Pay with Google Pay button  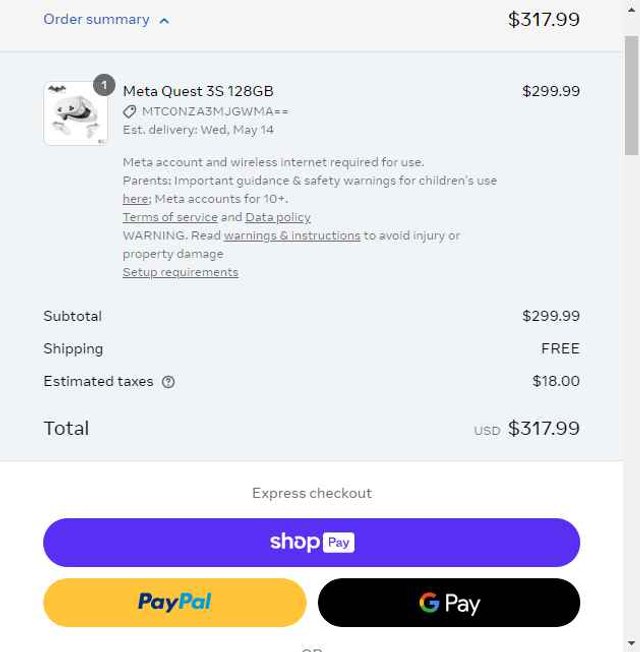(x=449, y=602)
